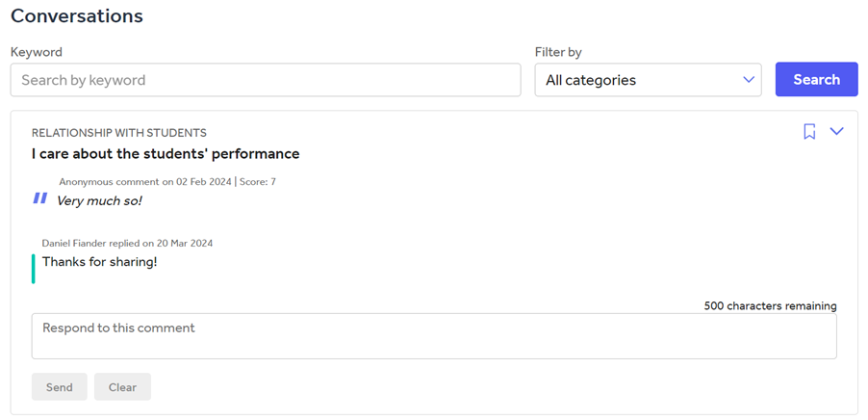Click the Keyword field label

36,52
